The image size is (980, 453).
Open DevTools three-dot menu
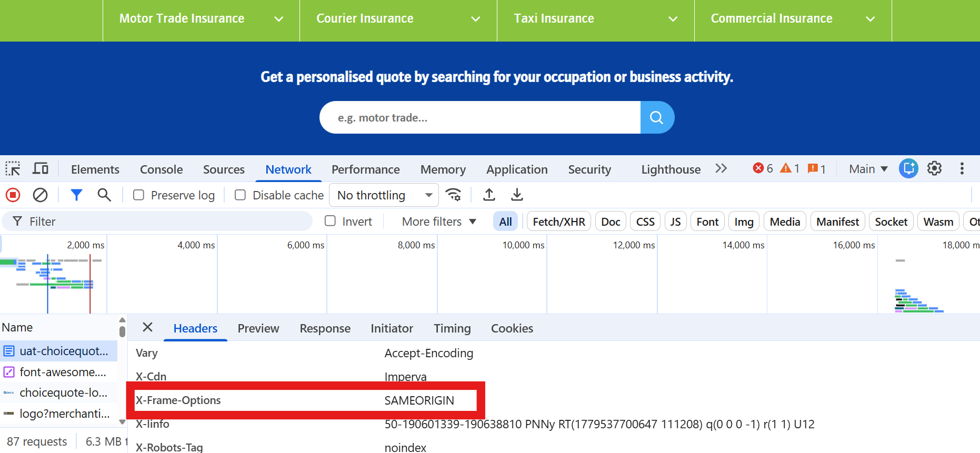[x=962, y=168]
